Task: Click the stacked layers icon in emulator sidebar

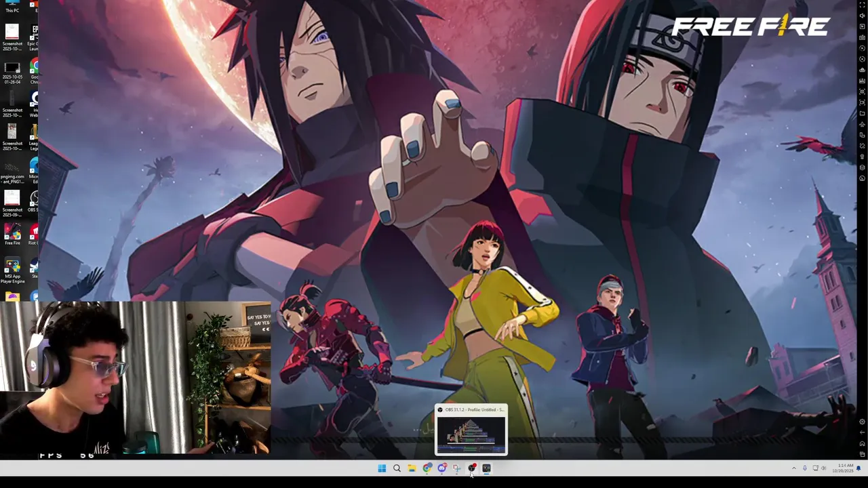Action: [x=862, y=167]
